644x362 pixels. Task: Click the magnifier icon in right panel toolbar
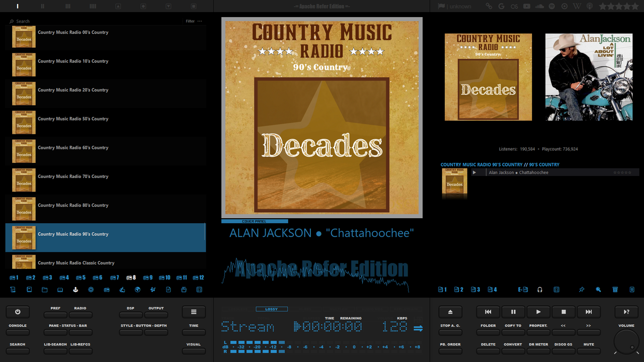click(598, 290)
